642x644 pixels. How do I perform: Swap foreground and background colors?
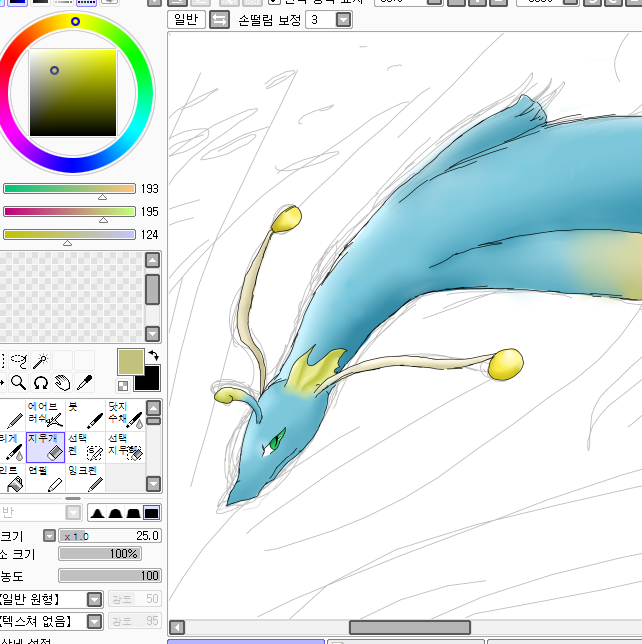point(153,355)
